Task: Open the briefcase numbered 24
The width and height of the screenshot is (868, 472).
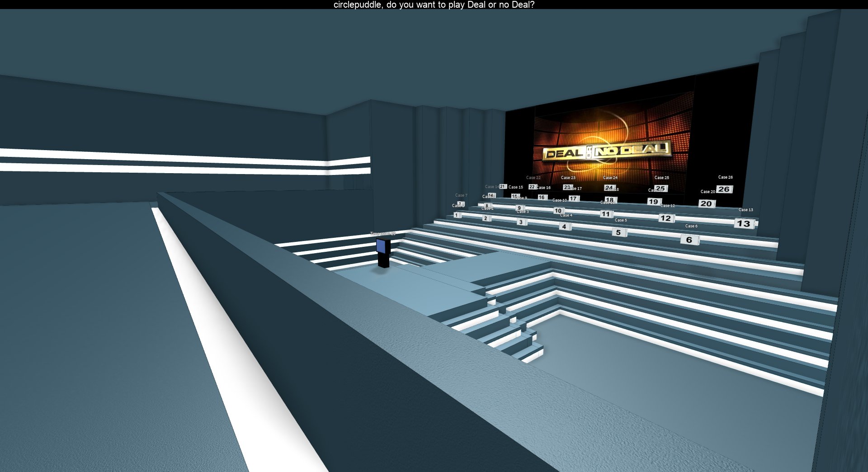Action: (610, 188)
